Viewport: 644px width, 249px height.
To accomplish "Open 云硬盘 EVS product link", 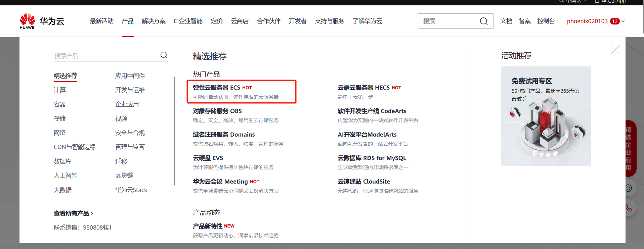I will click(x=208, y=158).
